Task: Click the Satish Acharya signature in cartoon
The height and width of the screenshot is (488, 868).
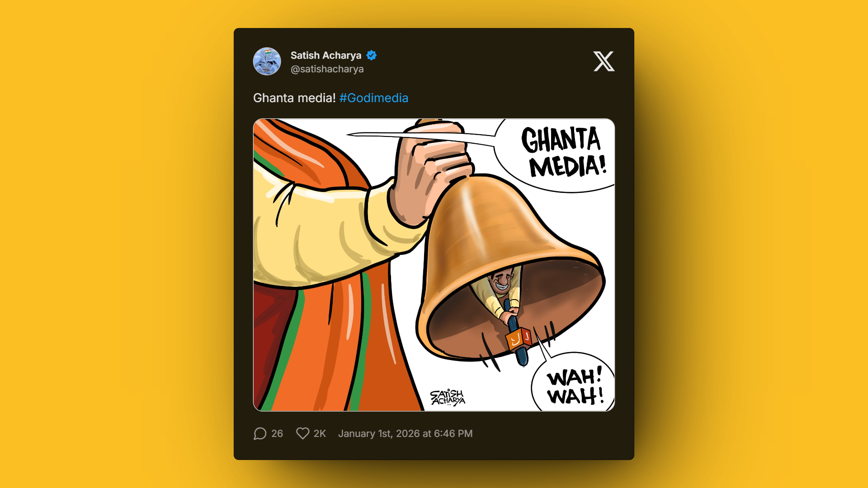Action: pyautogui.click(x=448, y=398)
